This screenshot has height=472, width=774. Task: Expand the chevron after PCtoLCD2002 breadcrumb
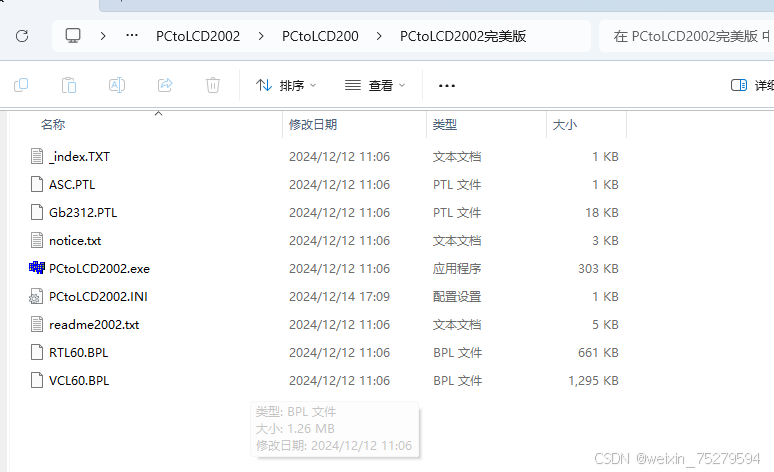(261, 36)
